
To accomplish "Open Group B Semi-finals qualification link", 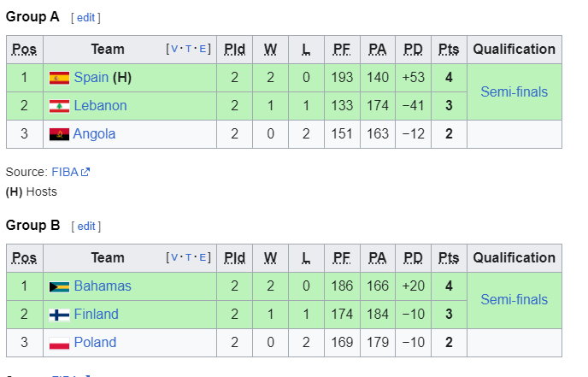I will [514, 300].
